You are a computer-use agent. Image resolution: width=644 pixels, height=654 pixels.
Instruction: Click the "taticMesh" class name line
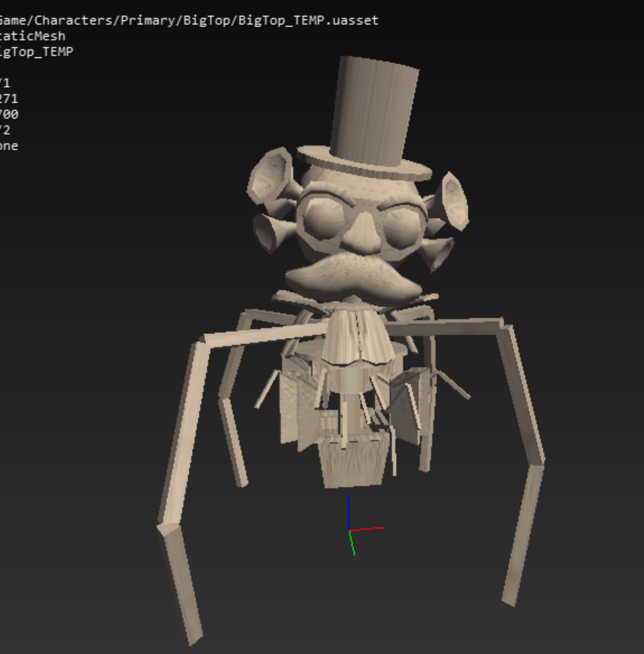[x=33, y=37]
